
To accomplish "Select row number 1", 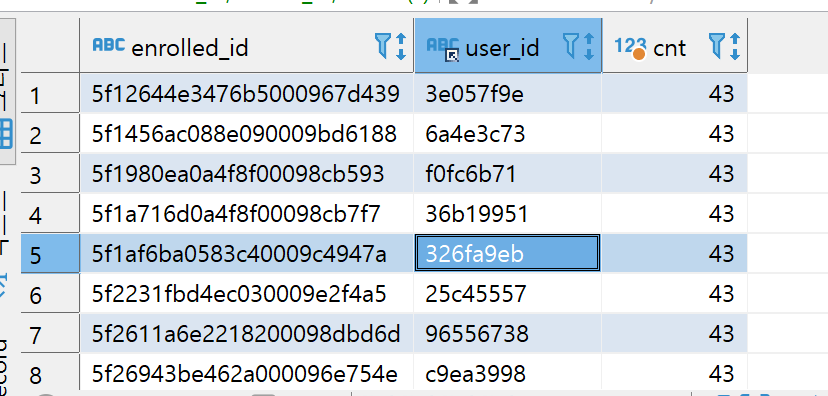I will 50,94.
